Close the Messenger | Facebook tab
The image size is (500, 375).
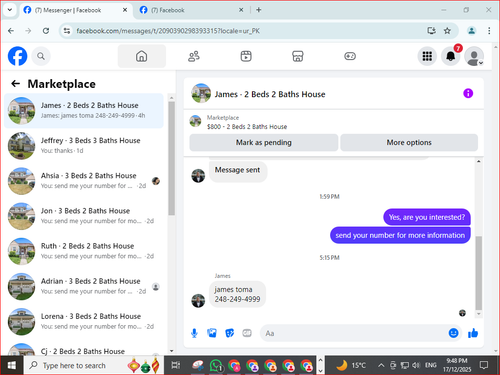pyautogui.click(x=125, y=10)
